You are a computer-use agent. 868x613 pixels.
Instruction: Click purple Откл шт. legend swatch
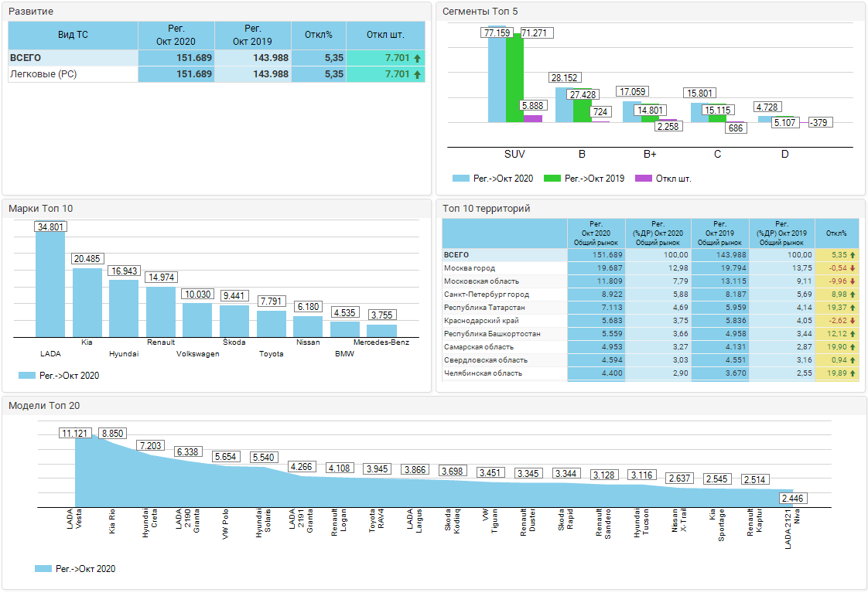click(x=643, y=178)
